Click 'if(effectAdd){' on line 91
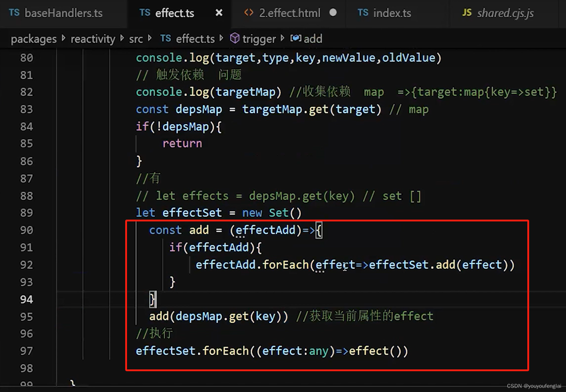The height and width of the screenshot is (392, 566). pos(216,248)
